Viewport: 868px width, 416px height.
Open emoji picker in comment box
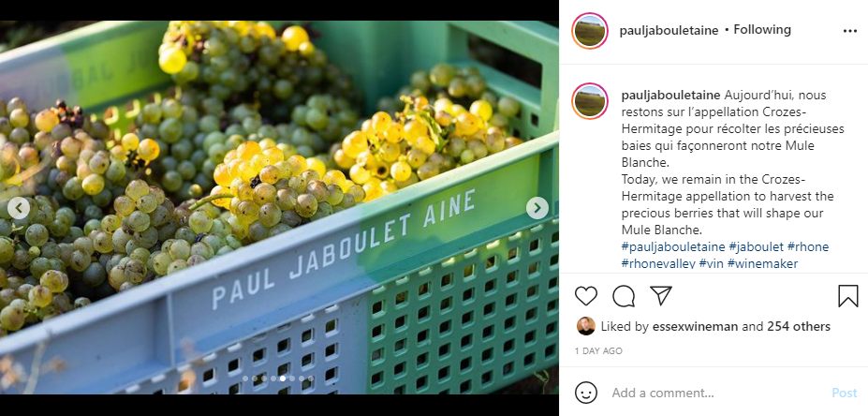[x=586, y=393]
